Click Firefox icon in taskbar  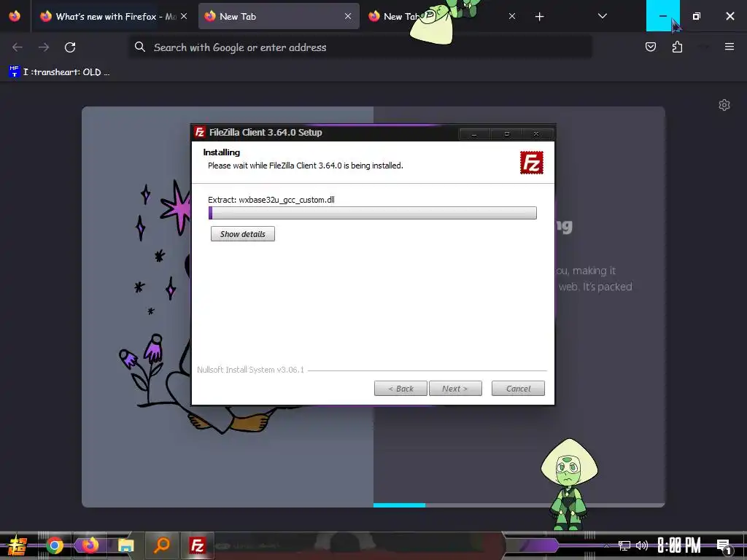(x=89, y=545)
